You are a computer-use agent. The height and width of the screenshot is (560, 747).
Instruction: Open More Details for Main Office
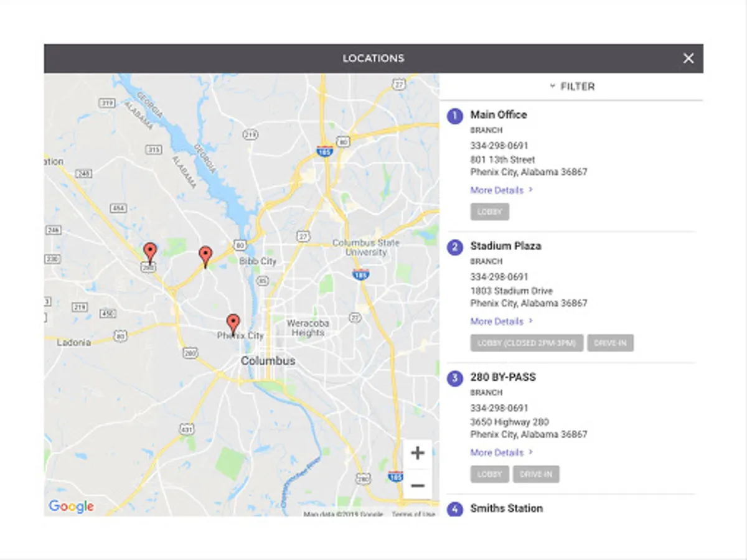pos(501,190)
